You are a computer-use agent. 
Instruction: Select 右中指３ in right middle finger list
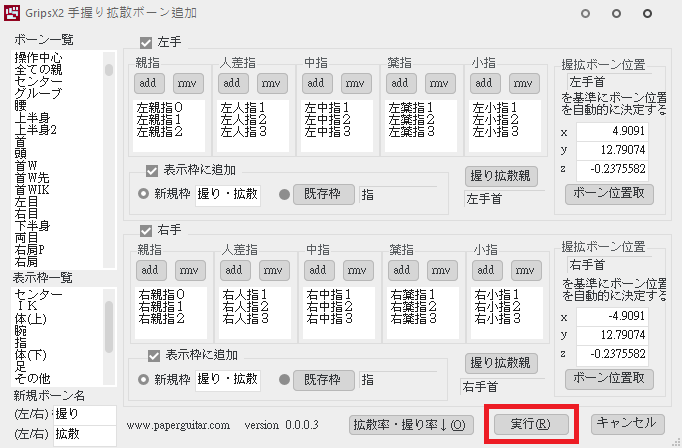(329, 318)
